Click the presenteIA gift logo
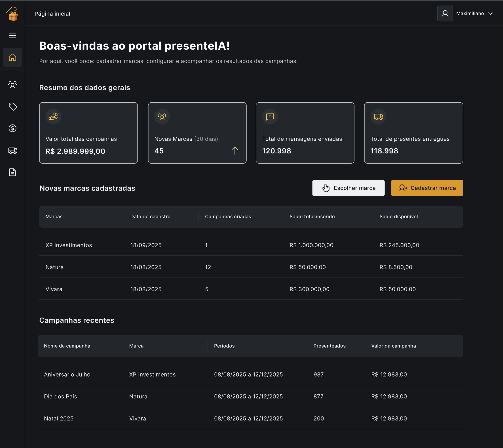Viewport: 503px width, 448px height. pos(12,13)
